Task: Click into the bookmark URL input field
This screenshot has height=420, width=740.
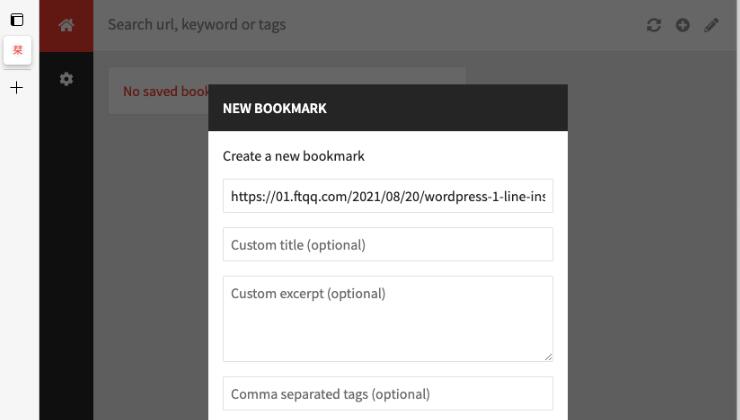Action: point(388,196)
